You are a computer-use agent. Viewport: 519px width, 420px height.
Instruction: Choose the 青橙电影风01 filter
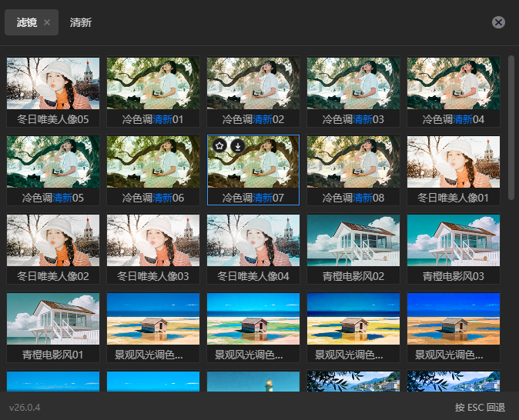coord(53,320)
